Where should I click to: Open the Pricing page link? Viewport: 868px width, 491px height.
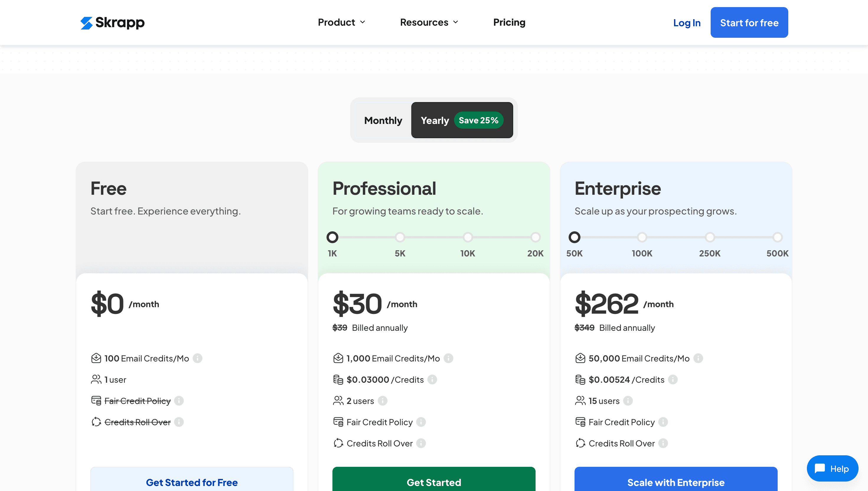[509, 22]
